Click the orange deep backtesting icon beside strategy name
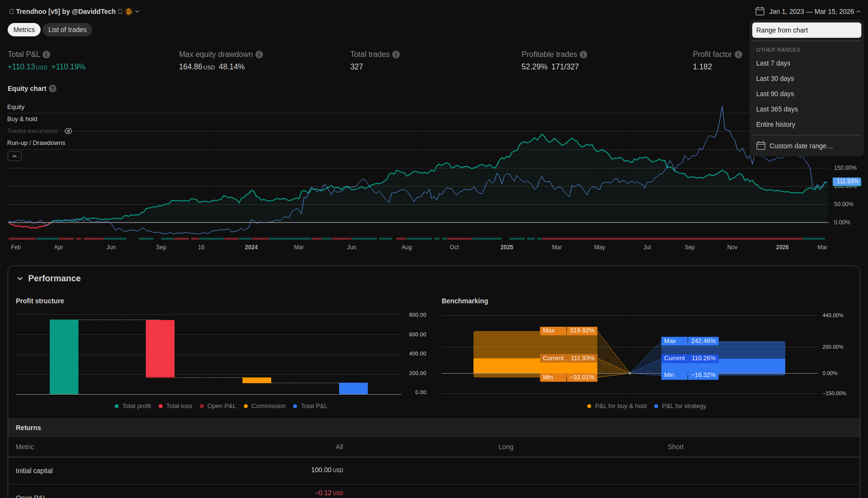This screenshot has height=498, width=868. click(x=129, y=11)
